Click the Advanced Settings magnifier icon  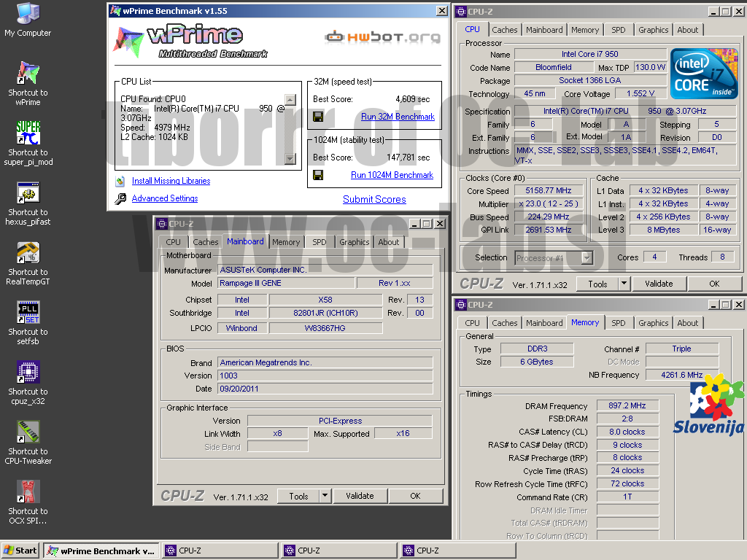point(120,198)
